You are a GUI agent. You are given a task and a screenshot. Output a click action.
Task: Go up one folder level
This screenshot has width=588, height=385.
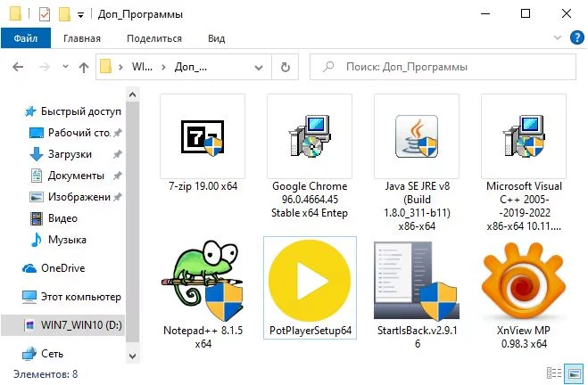click(x=84, y=67)
